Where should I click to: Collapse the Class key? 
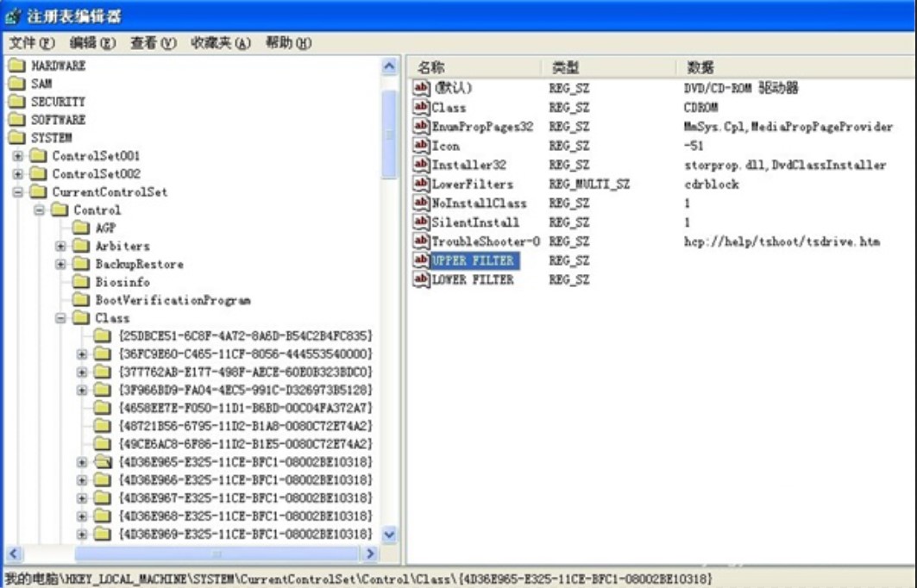tap(61, 318)
